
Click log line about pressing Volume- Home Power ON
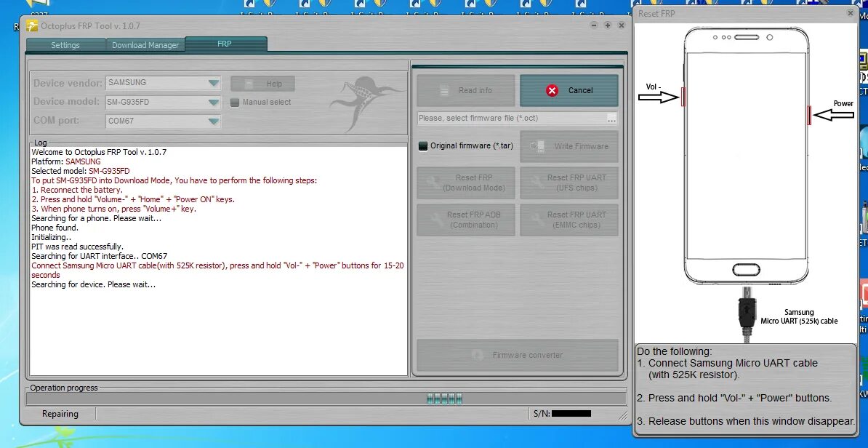pos(133,199)
